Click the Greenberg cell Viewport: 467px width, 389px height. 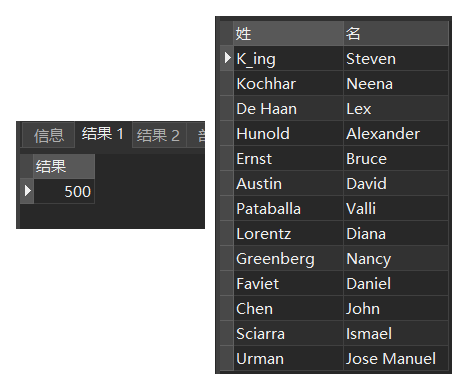pos(288,258)
